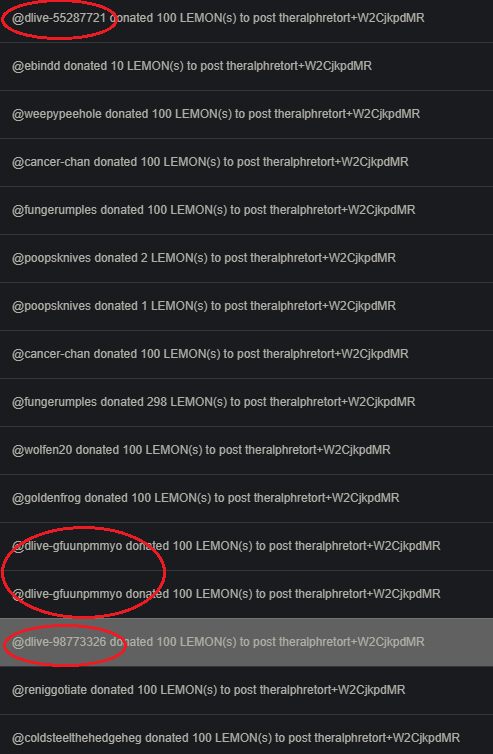Open the @weepypeehole donation entry
This screenshot has width=493, height=754.
(x=246, y=114)
